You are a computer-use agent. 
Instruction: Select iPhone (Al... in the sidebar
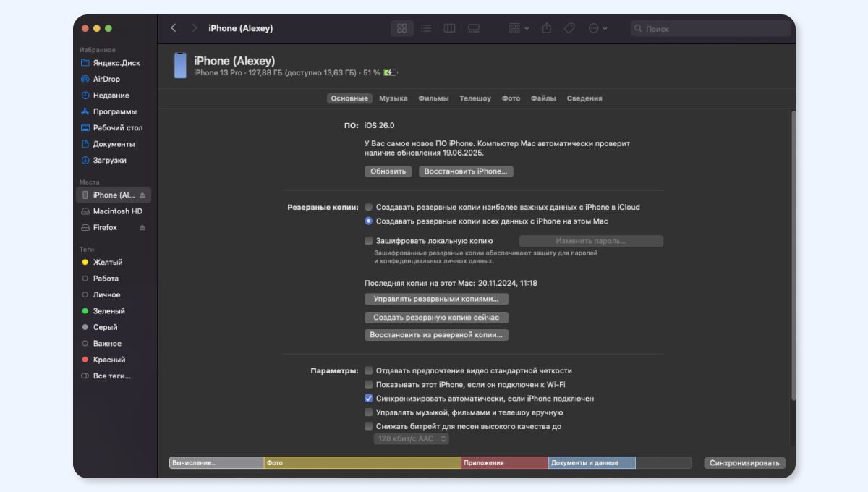tap(114, 195)
